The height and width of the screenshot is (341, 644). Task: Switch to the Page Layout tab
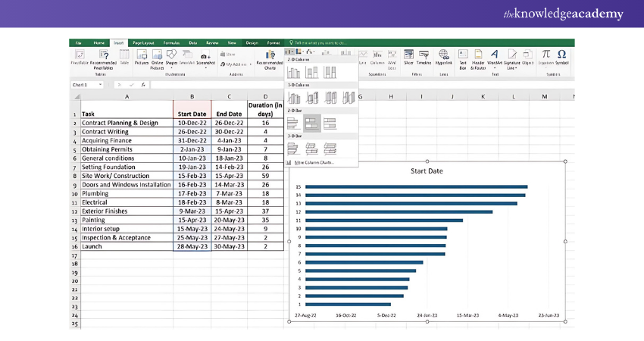point(143,43)
